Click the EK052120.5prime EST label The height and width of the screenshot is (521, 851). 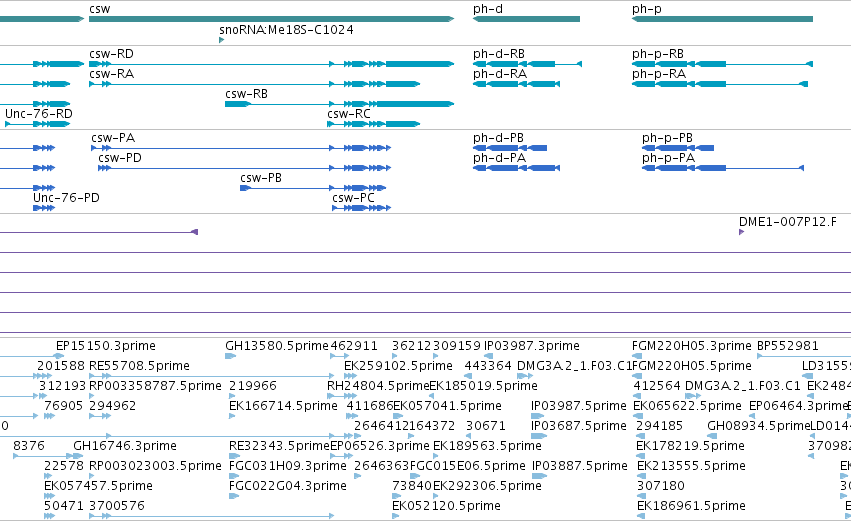click(x=446, y=506)
